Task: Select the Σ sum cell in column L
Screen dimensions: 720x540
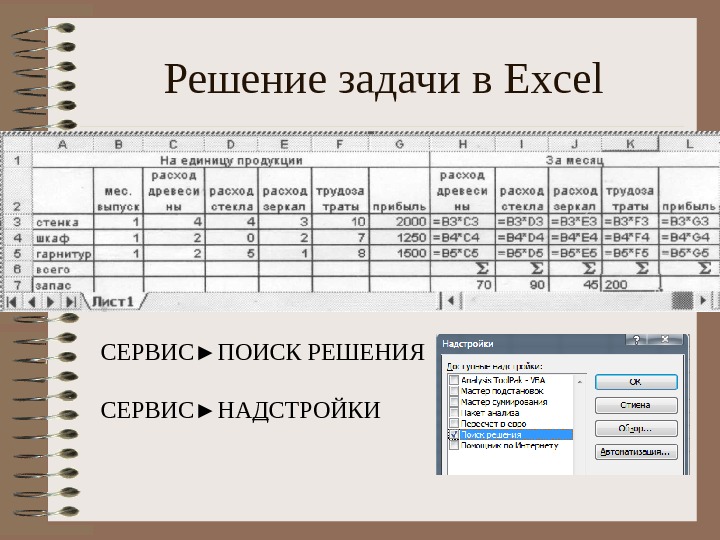Action: tap(689, 269)
